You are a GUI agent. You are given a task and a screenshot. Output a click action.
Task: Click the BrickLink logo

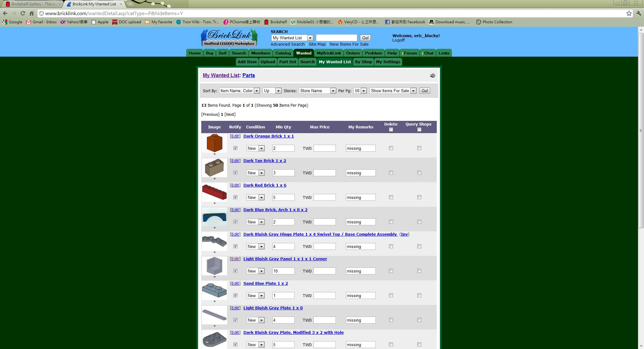[229, 38]
